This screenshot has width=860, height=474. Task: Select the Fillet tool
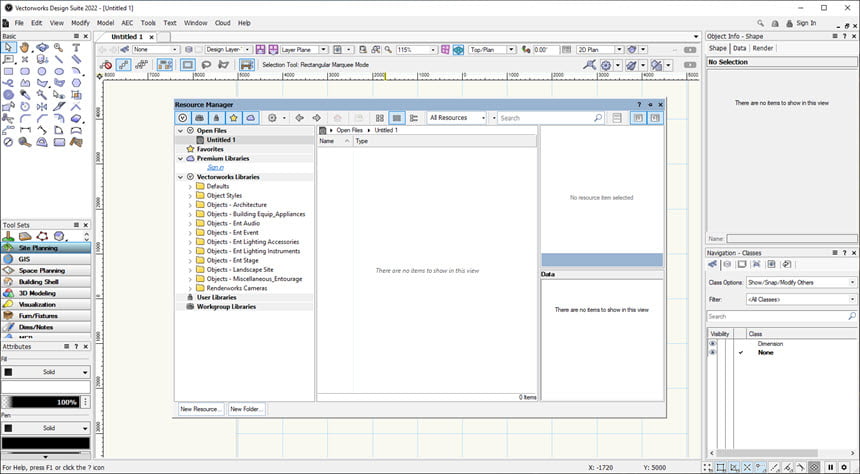pos(25,118)
